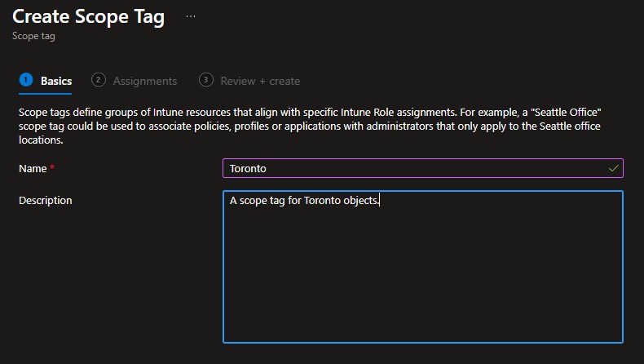Click the step 3 circle icon
The image size is (644, 364).
pyautogui.click(x=205, y=80)
